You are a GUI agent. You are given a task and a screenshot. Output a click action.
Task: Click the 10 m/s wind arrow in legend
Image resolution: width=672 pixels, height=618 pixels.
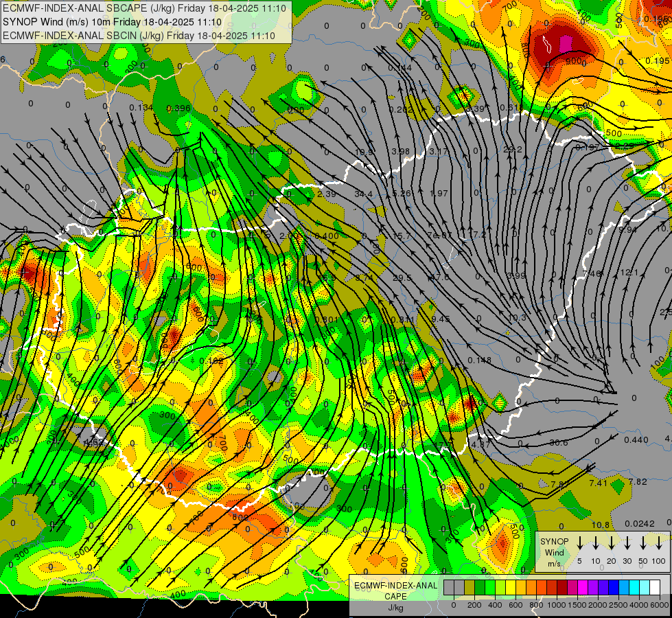pos(595,542)
